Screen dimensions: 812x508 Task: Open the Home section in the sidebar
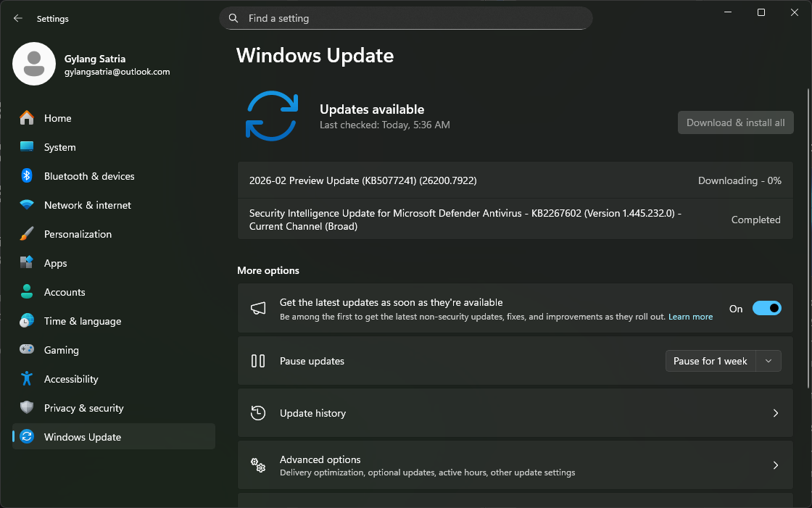(x=58, y=117)
